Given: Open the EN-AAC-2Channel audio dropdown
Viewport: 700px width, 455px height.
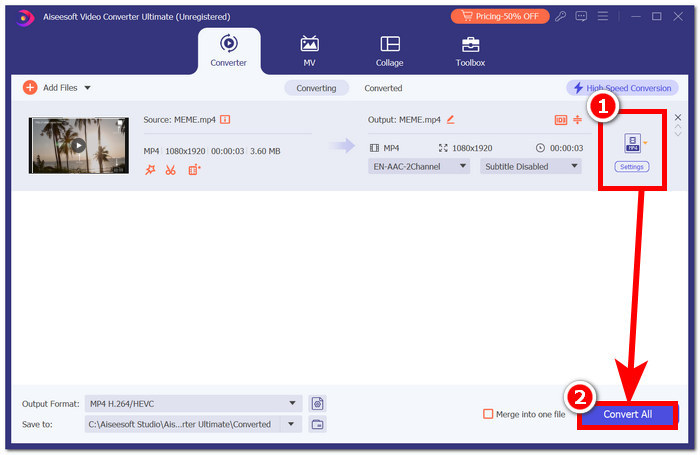Looking at the screenshot, I should (x=418, y=167).
